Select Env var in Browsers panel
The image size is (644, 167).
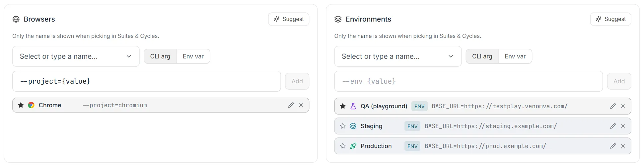[x=193, y=56]
